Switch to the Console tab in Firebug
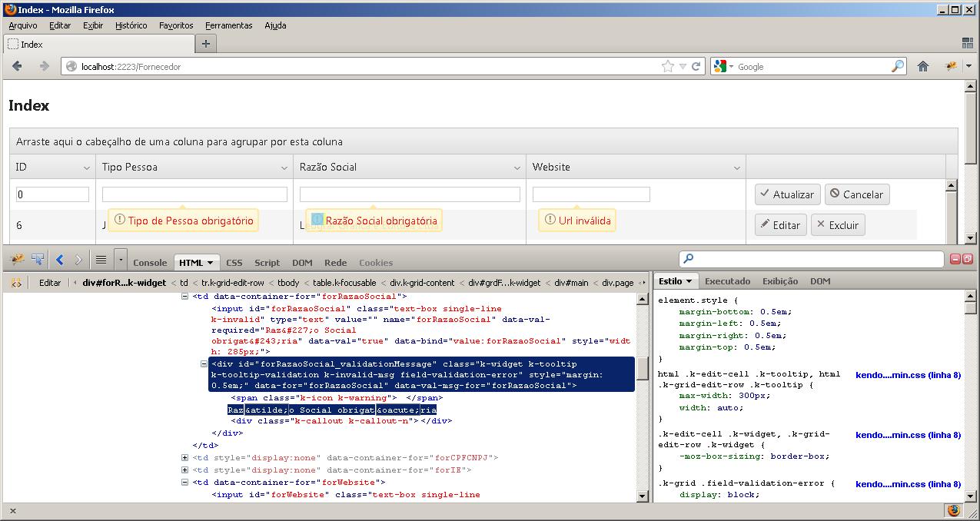This screenshot has height=521, width=980. 150,263
